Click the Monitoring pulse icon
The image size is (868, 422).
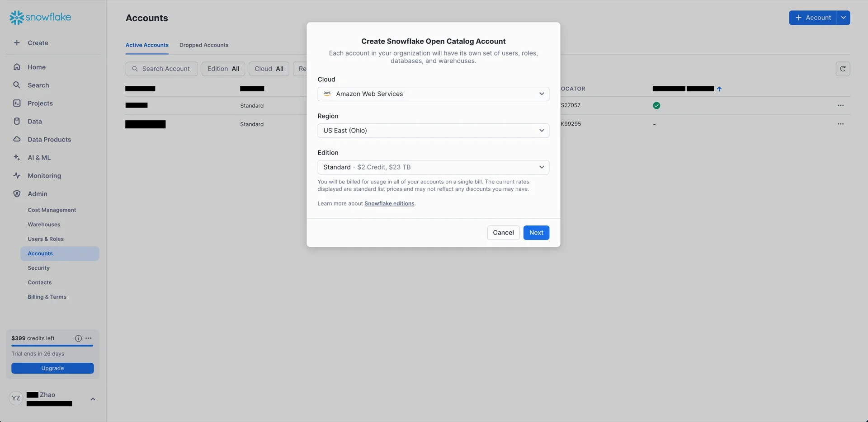tap(17, 175)
